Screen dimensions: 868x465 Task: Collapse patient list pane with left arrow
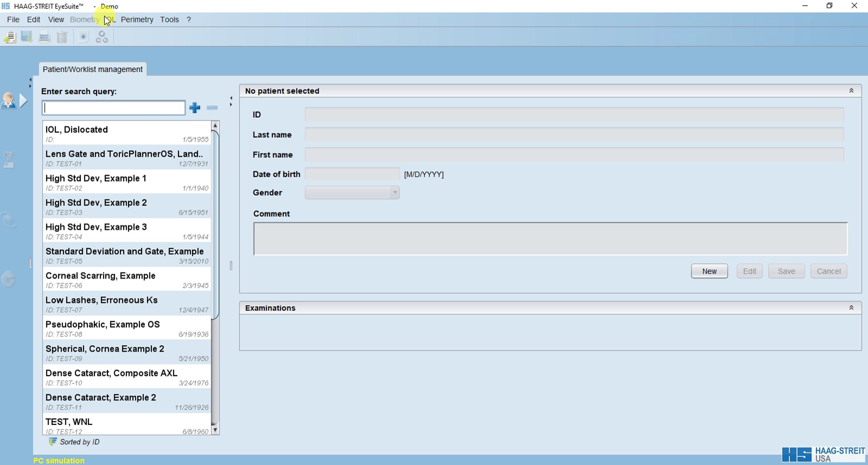click(231, 98)
